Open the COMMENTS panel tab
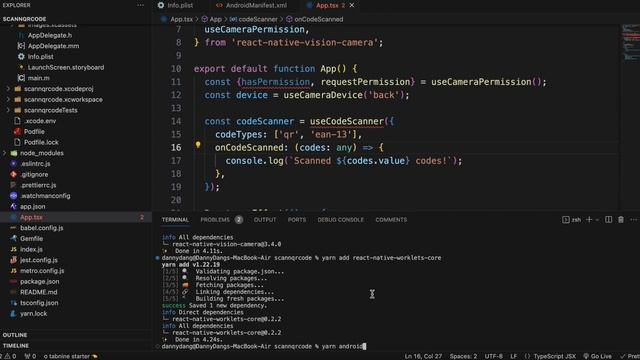Viewport: 640px width, 360px height. click(391, 220)
